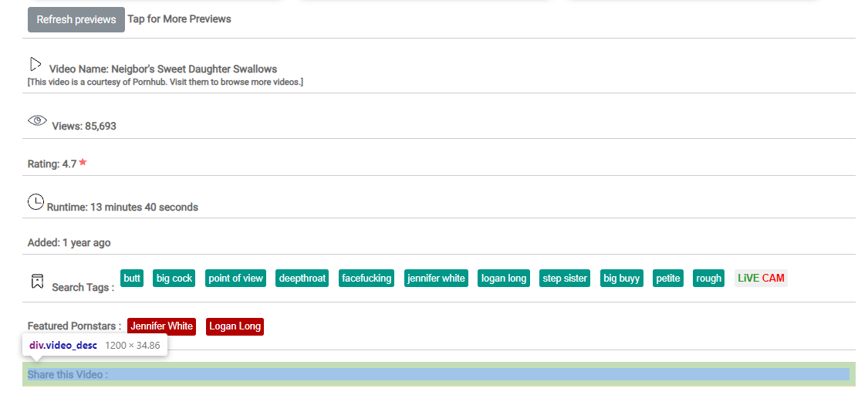Click the div.video_desc inspector tooltip

pyautogui.click(x=94, y=346)
